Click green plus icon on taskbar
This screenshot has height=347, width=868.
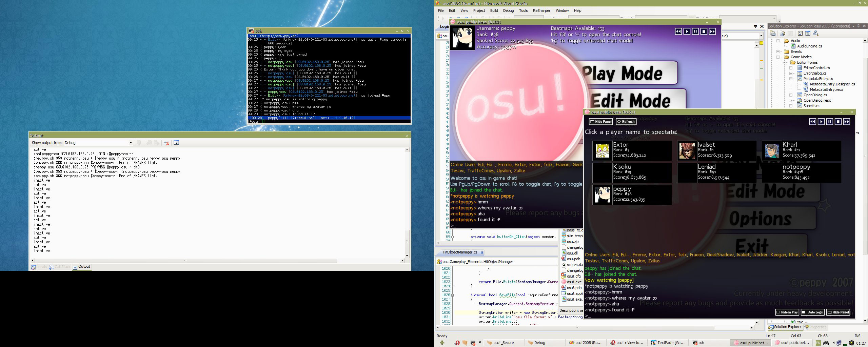pyautogui.click(x=442, y=343)
